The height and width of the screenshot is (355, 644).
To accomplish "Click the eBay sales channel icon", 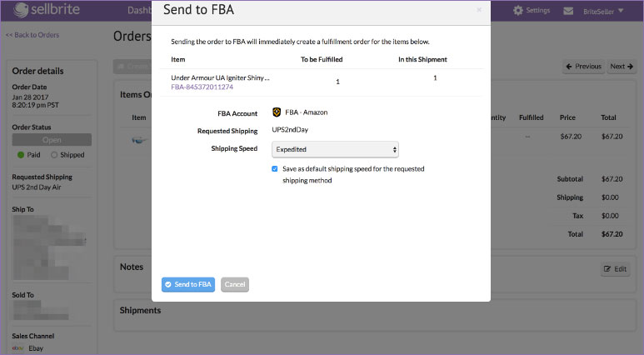I will point(17,348).
